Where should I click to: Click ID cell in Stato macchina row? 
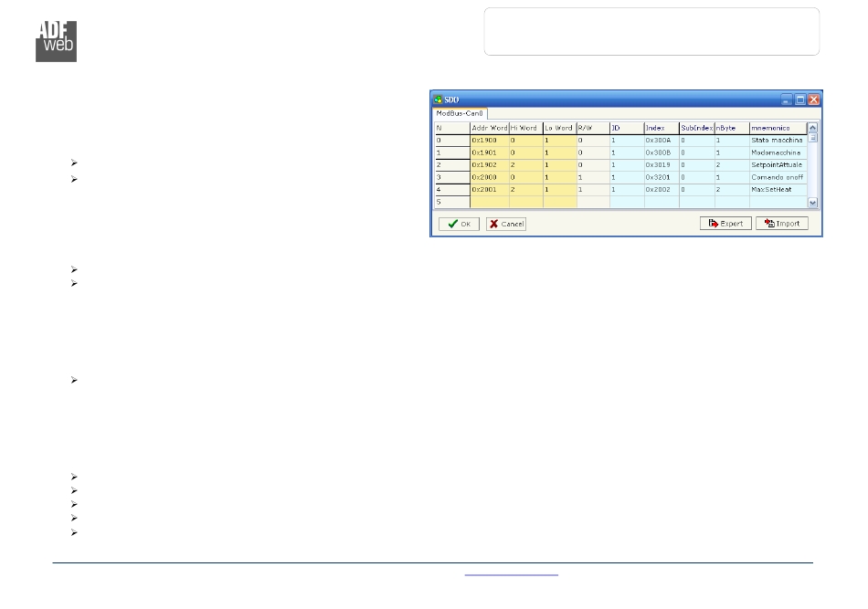pos(627,141)
